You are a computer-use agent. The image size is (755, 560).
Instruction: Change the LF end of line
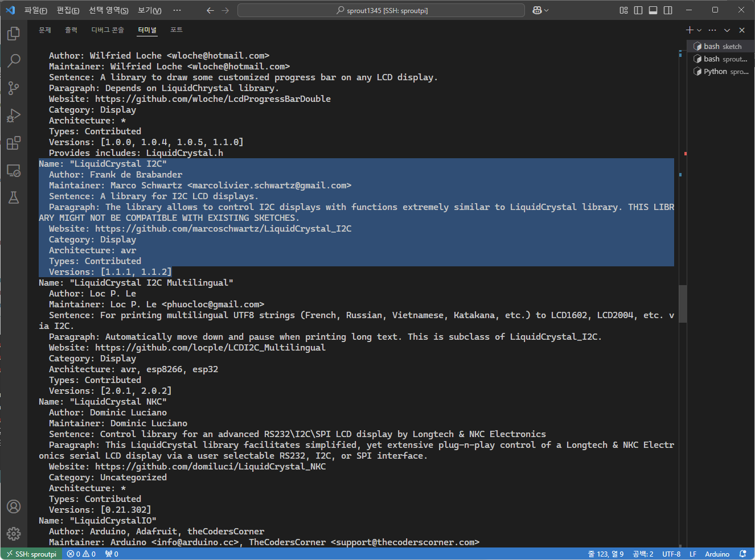point(693,554)
